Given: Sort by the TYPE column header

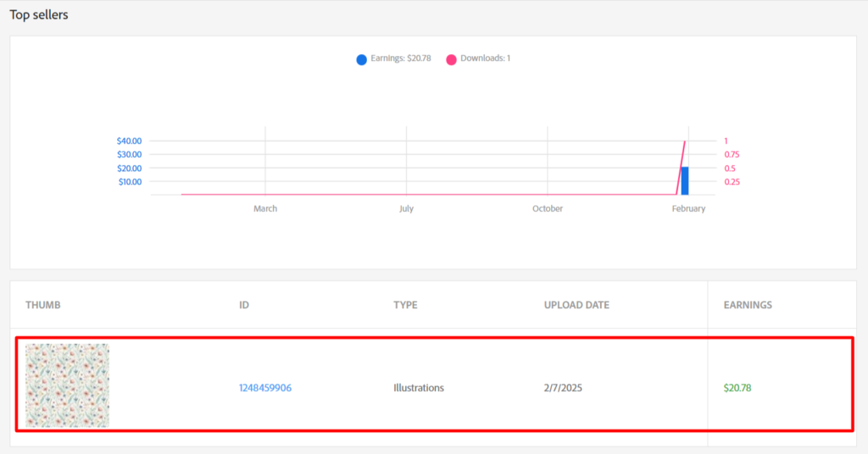Looking at the screenshot, I should (405, 305).
